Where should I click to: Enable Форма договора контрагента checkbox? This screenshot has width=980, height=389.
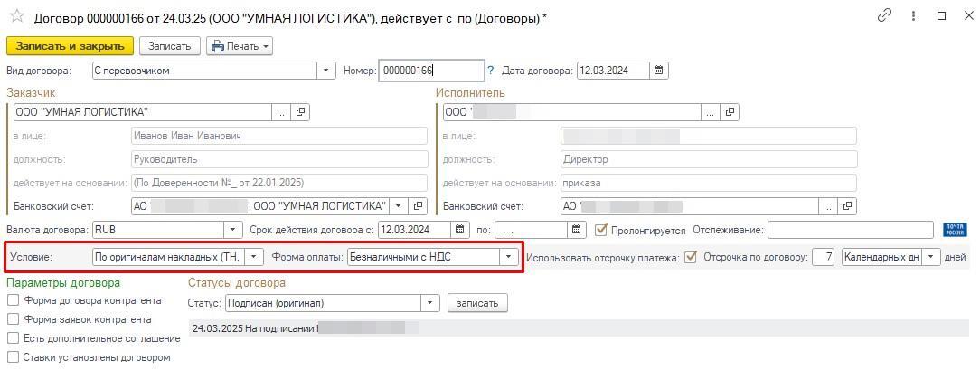14,301
